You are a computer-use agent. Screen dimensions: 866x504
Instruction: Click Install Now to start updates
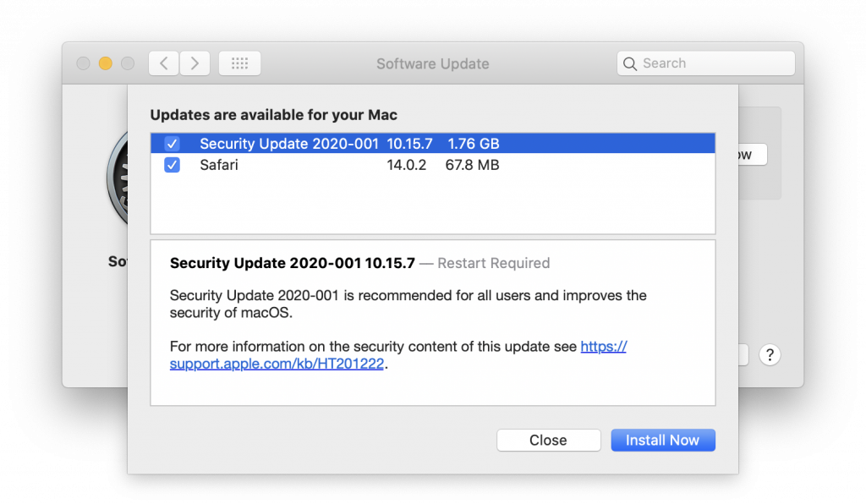(x=662, y=440)
